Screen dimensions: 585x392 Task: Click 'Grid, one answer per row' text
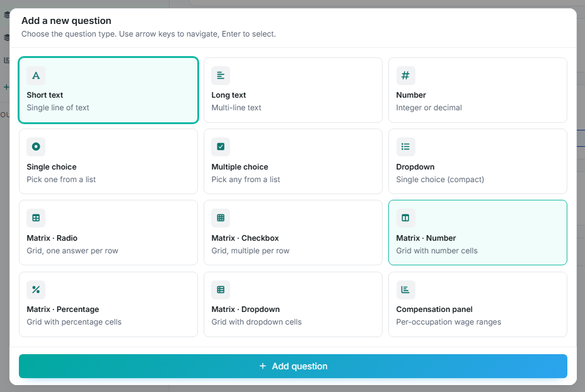click(72, 251)
